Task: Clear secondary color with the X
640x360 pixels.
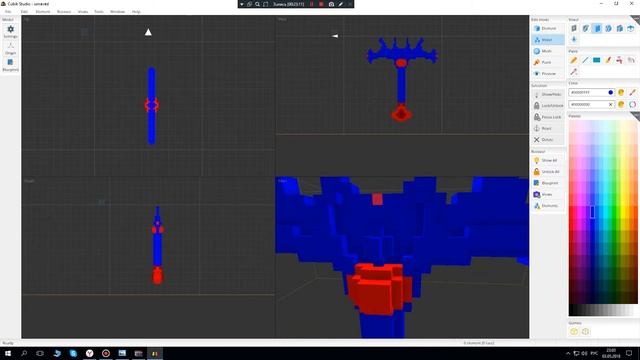Action: click(611, 104)
